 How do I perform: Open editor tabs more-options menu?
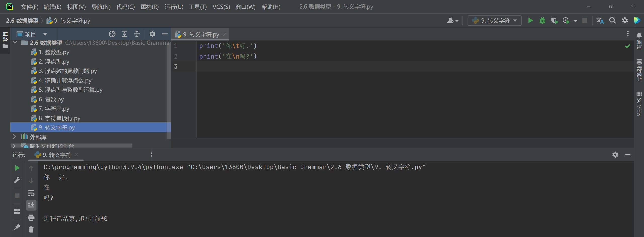(x=628, y=34)
